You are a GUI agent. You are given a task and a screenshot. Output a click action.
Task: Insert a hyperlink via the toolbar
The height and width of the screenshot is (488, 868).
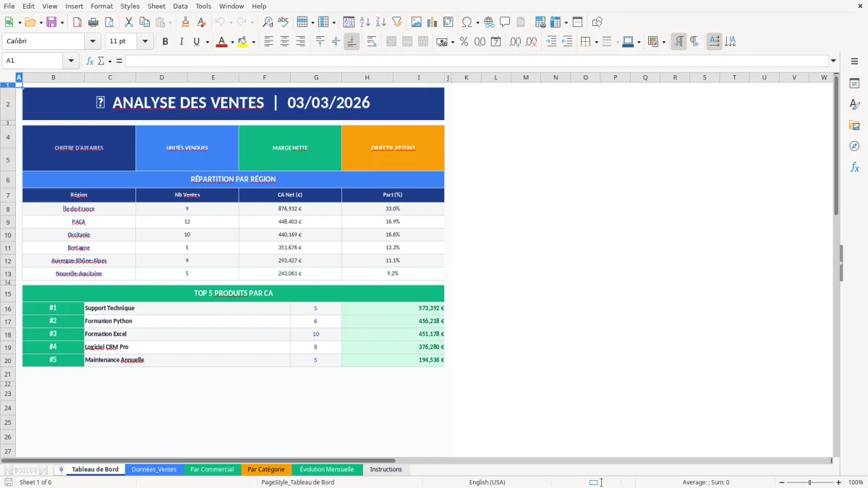(488, 22)
